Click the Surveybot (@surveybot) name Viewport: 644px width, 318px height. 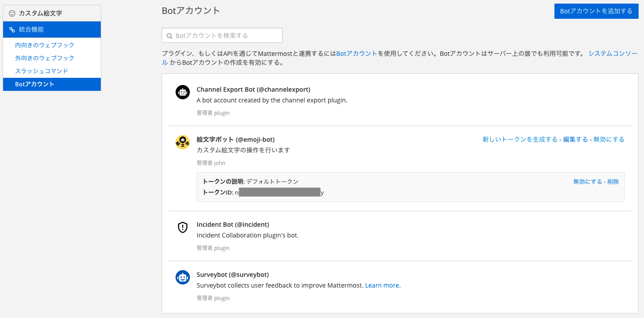coord(232,275)
